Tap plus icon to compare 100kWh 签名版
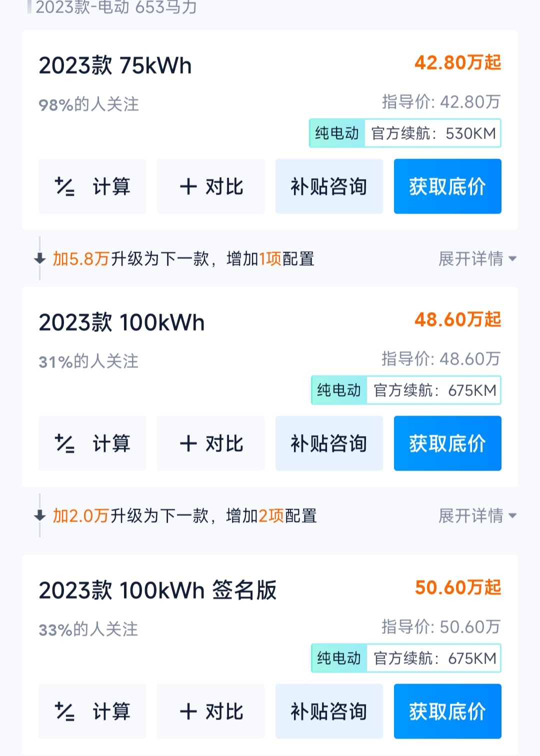This screenshot has height=756, width=540. (x=188, y=711)
